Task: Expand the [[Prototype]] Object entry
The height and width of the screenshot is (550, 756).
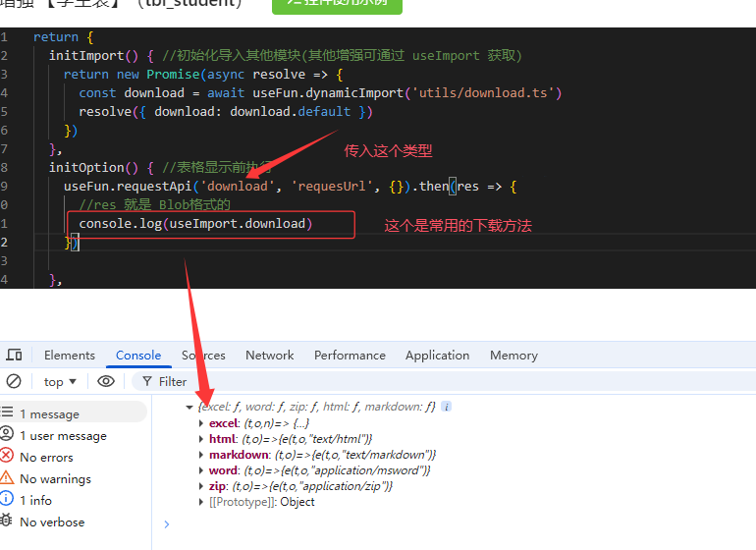Action: (x=201, y=502)
